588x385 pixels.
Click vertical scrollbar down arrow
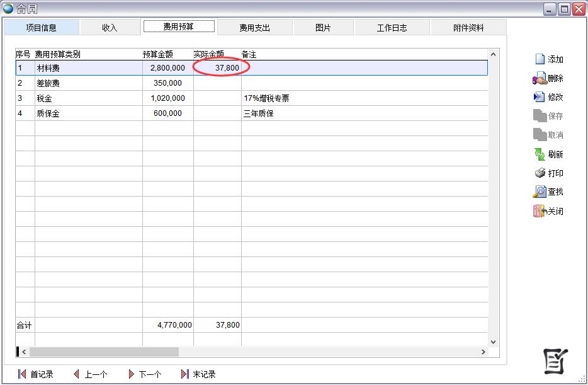click(493, 342)
